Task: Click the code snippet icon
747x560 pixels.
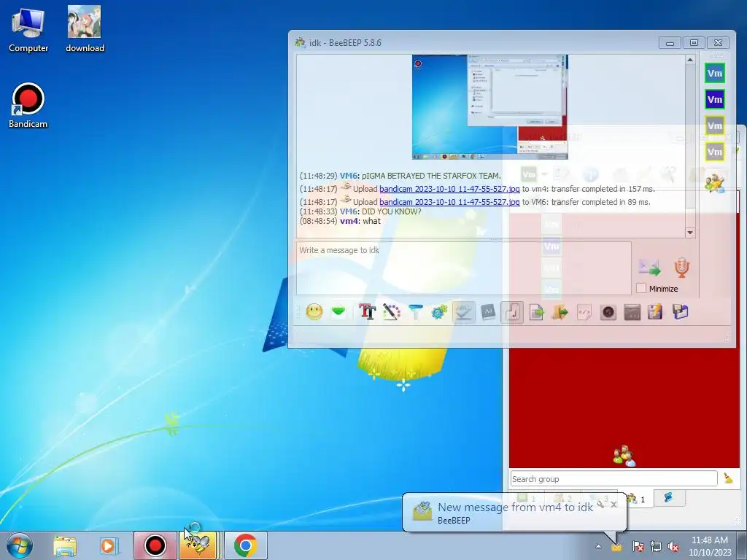Action: pyautogui.click(x=584, y=312)
